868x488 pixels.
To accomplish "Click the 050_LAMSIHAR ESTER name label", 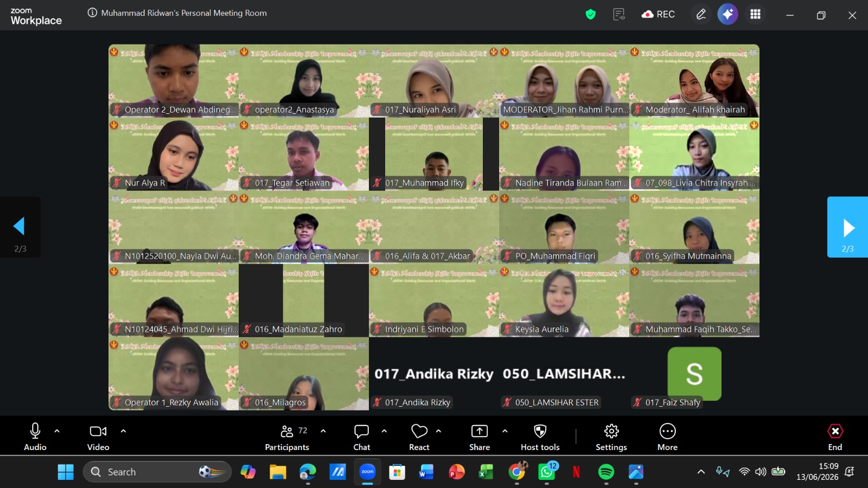I will coord(557,402).
